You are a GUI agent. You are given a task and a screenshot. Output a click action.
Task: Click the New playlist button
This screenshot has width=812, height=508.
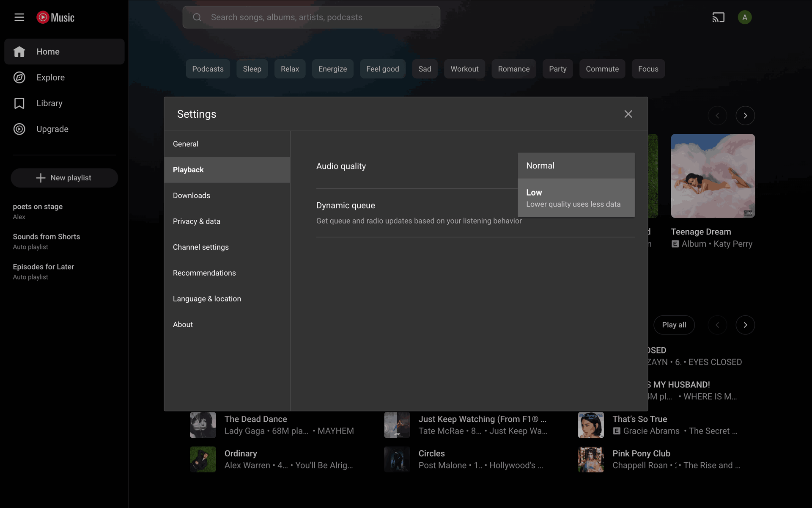point(64,178)
